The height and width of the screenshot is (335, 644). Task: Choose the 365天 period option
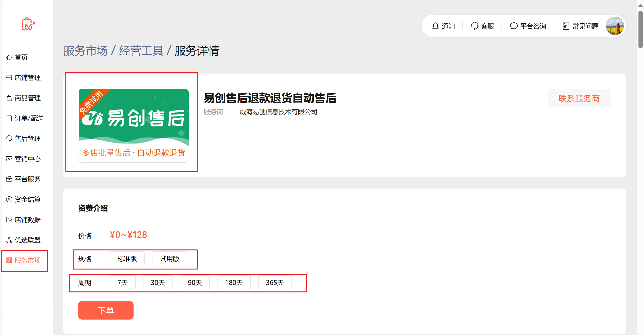[x=274, y=283]
